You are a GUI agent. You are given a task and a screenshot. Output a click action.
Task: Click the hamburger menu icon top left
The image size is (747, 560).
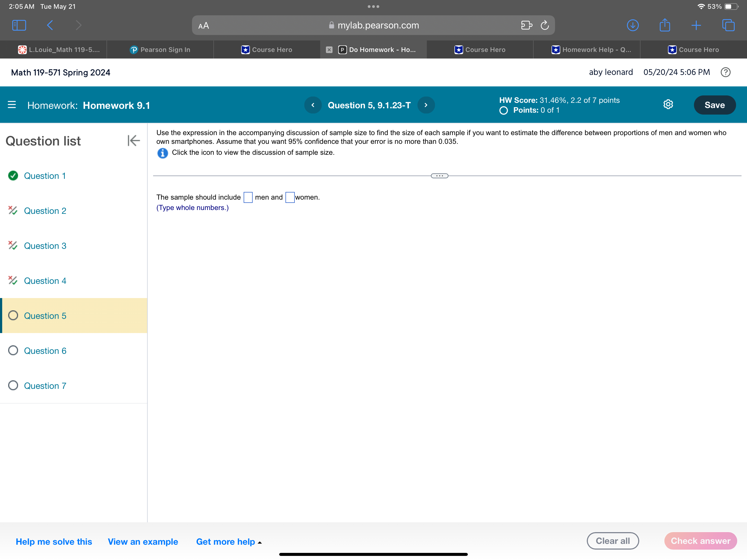[x=12, y=105]
